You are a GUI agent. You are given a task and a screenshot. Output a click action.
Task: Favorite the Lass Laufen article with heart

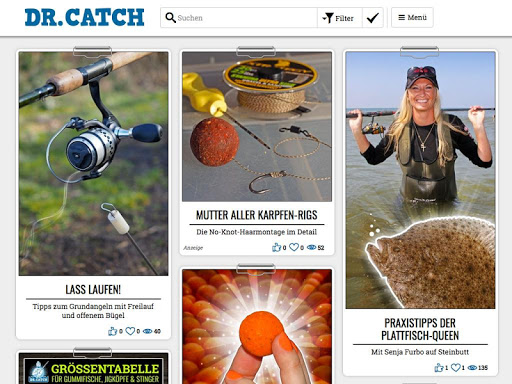[130, 331]
